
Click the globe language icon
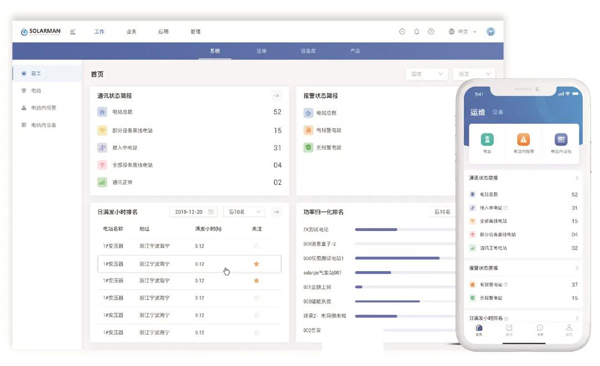click(x=452, y=31)
